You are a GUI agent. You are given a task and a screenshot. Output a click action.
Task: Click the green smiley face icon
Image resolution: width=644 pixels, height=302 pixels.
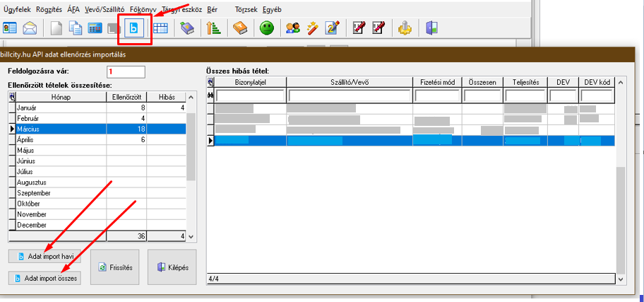point(266,29)
